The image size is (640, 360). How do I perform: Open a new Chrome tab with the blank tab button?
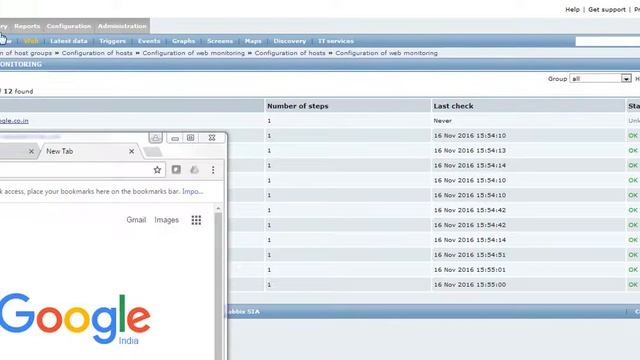click(153, 152)
